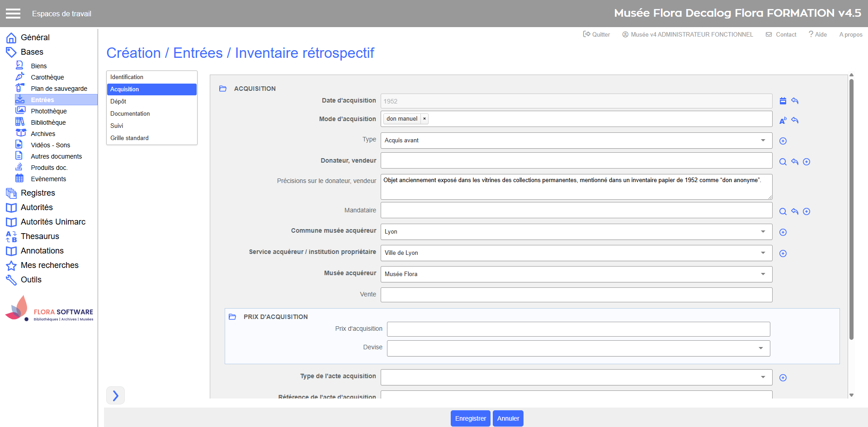This screenshot has width=868, height=427.
Task: Open the Commune musée acquéreur dropdown
Action: (576, 232)
